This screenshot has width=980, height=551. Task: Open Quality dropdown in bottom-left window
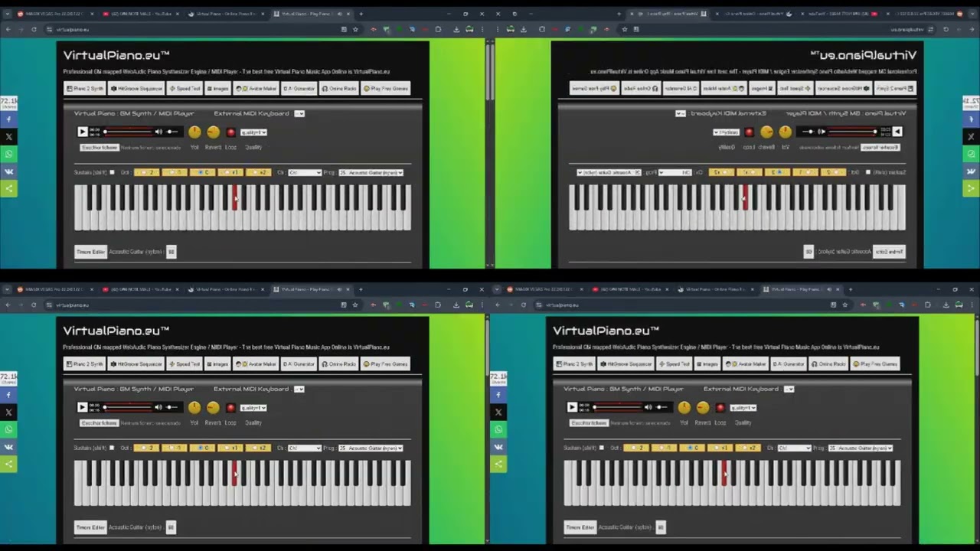(253, 408)
